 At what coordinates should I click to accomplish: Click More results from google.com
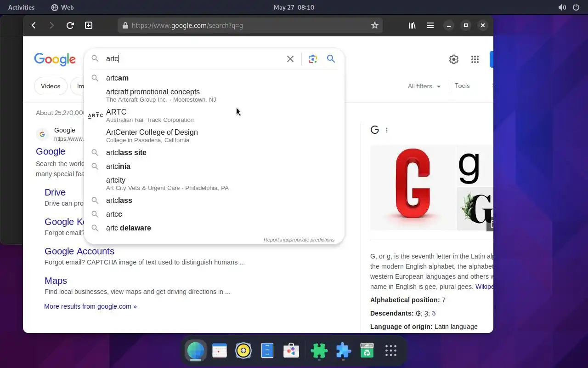(90, 306)
